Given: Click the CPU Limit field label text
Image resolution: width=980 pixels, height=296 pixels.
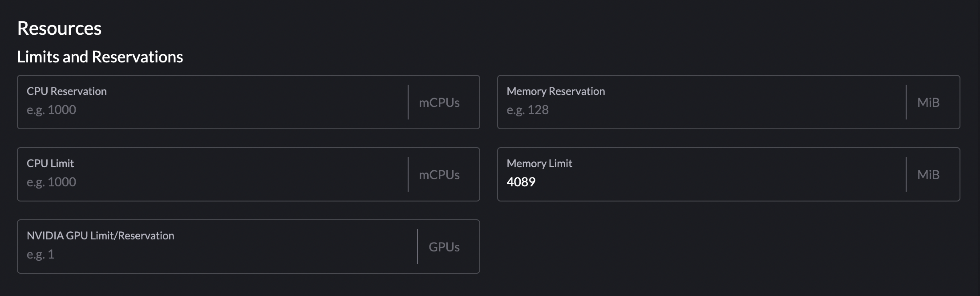Looking at the screenshot, I should point(50,163).
